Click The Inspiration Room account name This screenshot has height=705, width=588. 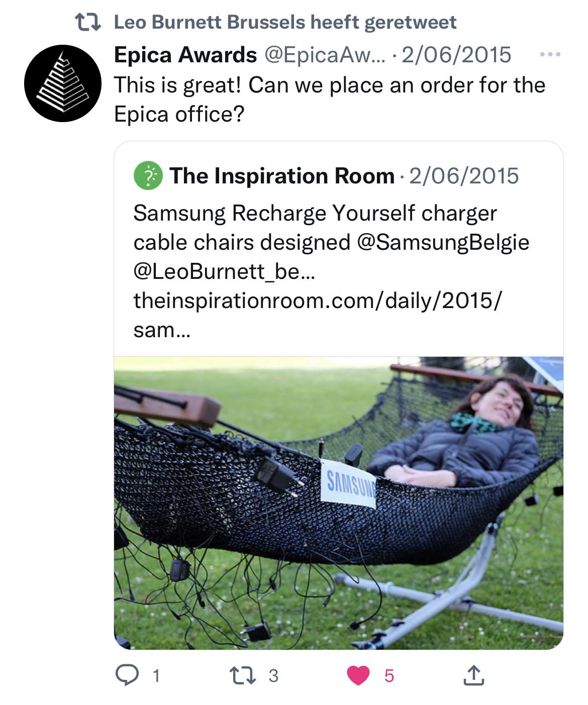tap(282, 176)
